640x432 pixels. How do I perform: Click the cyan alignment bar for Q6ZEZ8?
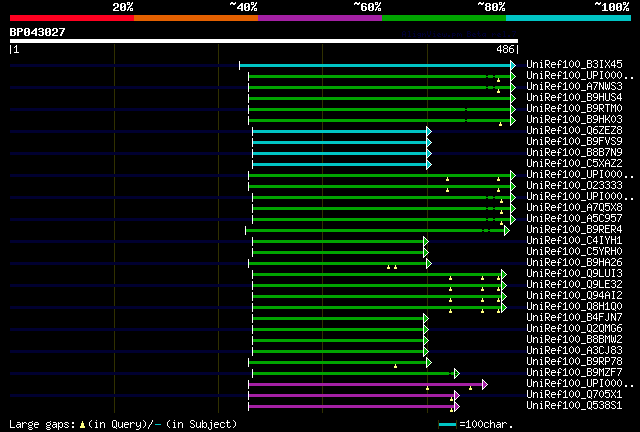340,131
